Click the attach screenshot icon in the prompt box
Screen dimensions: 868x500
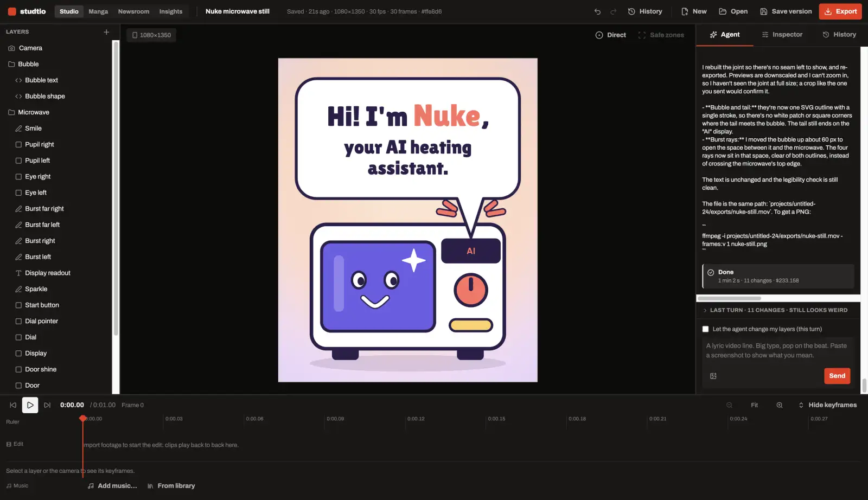click(713, 376)
